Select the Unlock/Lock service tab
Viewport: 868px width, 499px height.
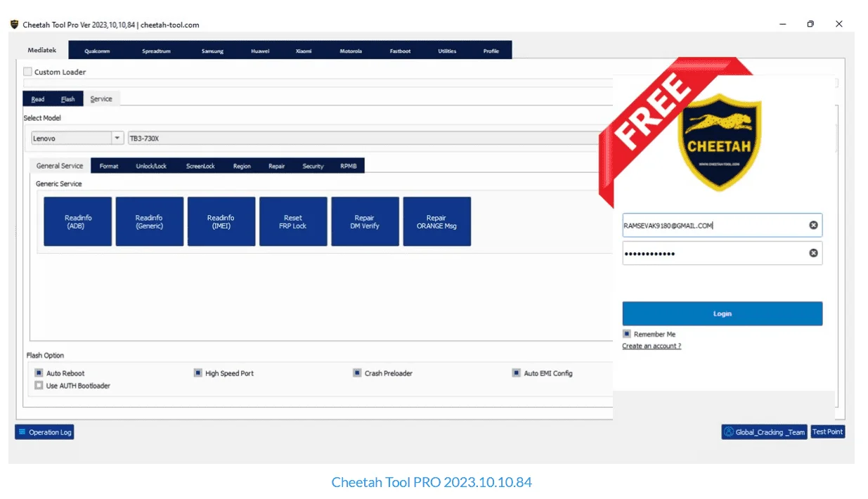click(151, 166)
